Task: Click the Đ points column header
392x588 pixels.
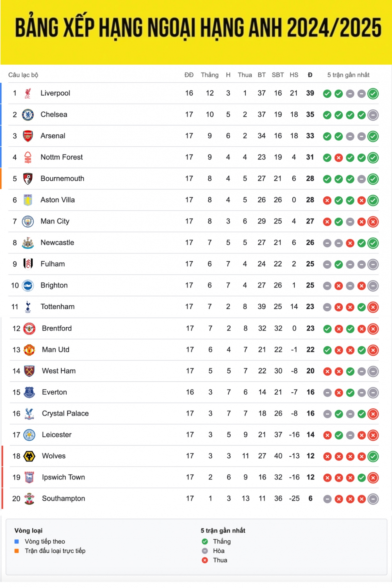Action: coord(310,75)
